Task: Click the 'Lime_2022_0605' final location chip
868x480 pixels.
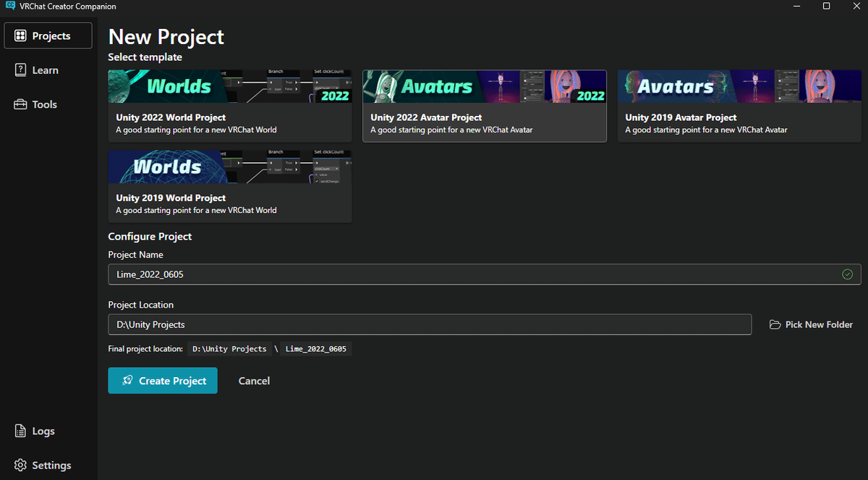Action: coord(315,349)
